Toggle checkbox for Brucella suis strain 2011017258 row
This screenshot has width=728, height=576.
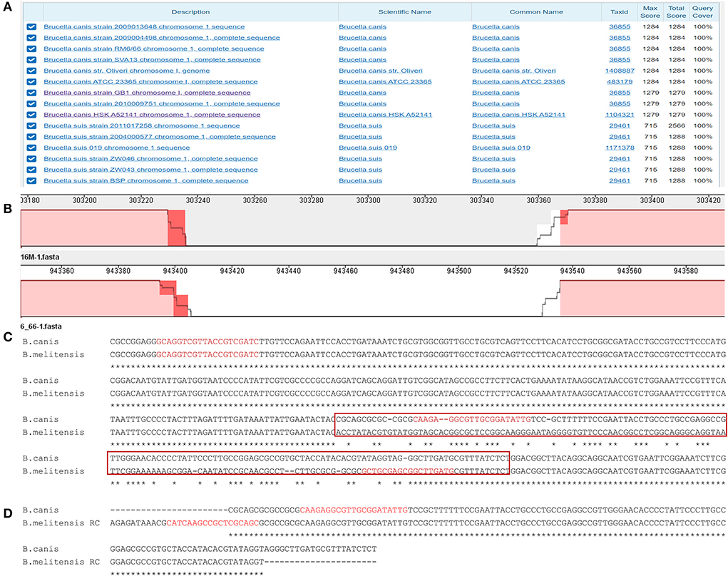31,125
